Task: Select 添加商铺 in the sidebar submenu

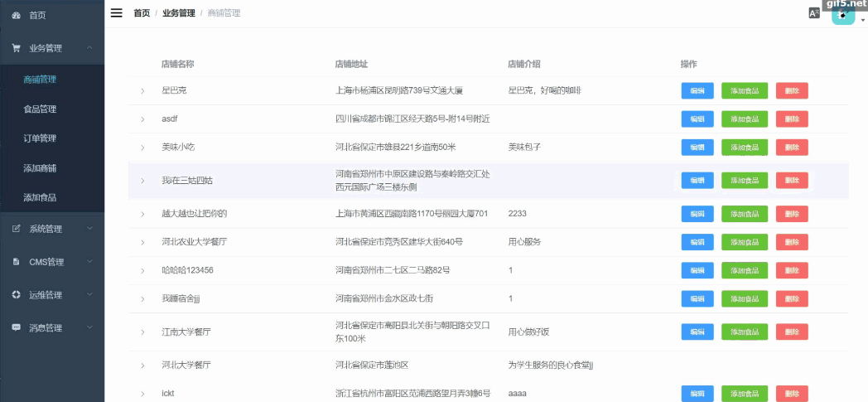Action: click(52, 167)
